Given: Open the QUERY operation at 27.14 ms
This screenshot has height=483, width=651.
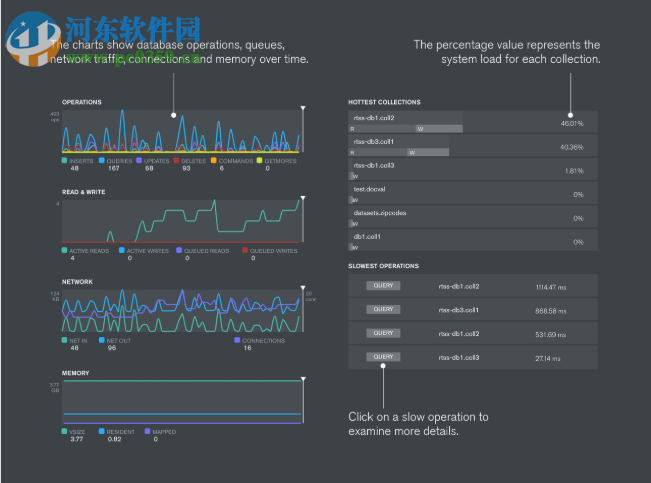Looking at the screenshot, I should point(383,357).
